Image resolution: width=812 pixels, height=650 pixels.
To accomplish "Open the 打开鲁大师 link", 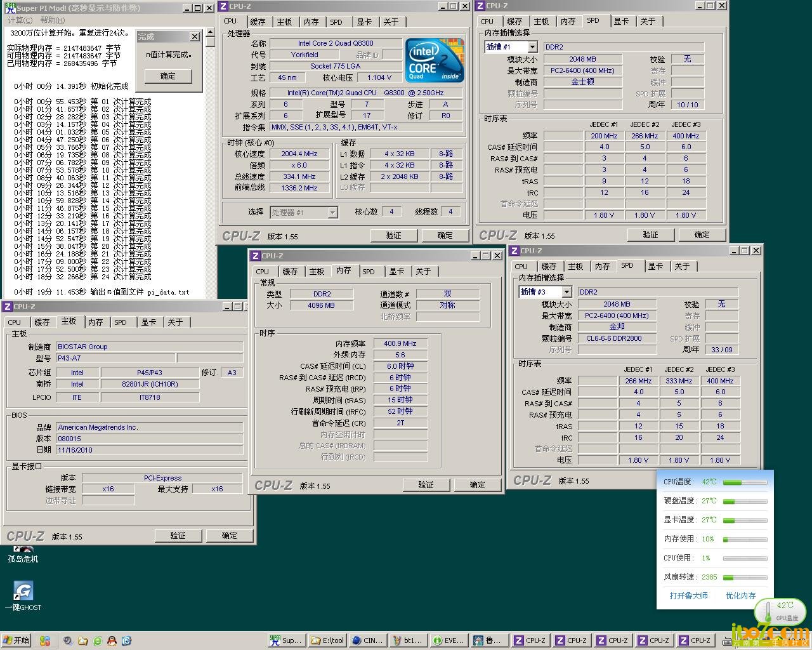I will 688,596.
